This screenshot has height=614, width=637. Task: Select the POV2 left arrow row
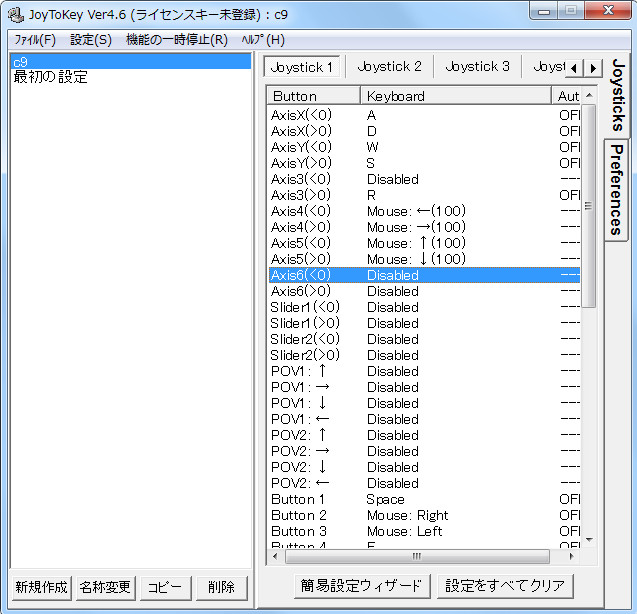(x=425, y=483)
